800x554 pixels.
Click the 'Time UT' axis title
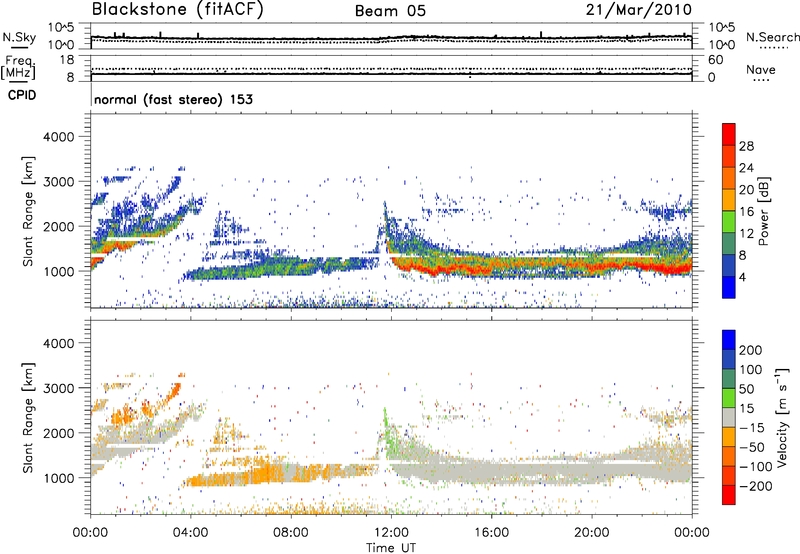(x=391, y=548)
